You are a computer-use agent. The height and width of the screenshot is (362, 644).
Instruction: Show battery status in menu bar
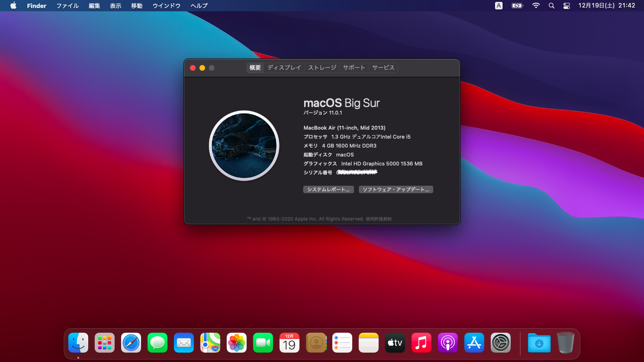coord(517,6)
